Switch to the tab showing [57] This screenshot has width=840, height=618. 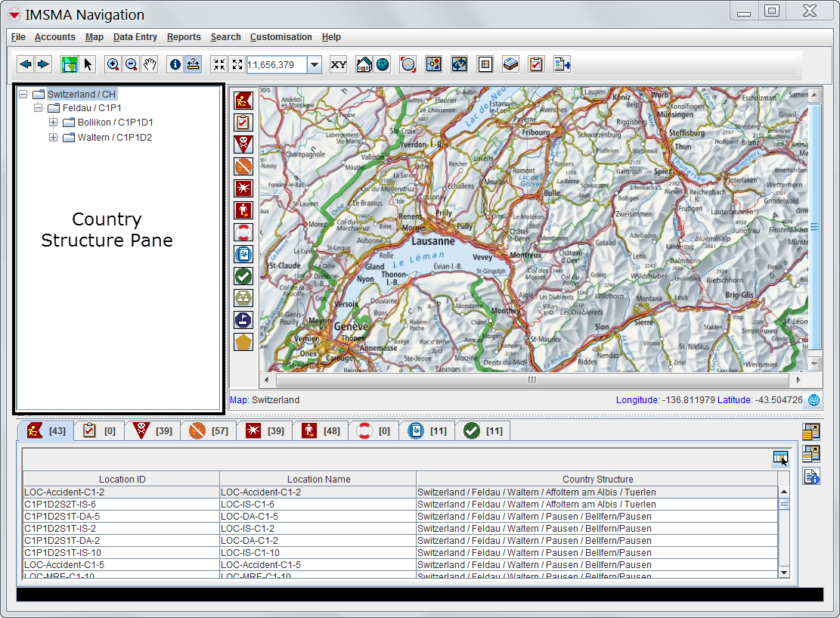pos(209,430)
